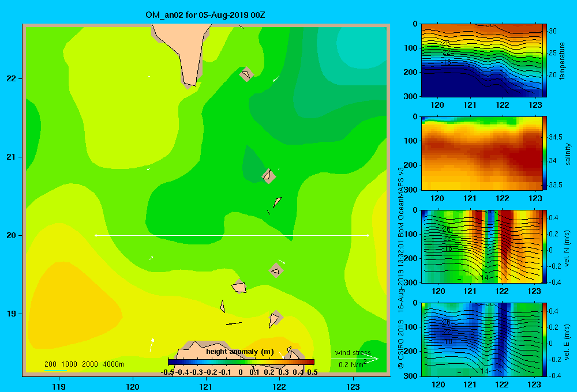
Task: Click the CSIRO BoM OceanMAPS copyright text
Action: [x=401, y=267]
